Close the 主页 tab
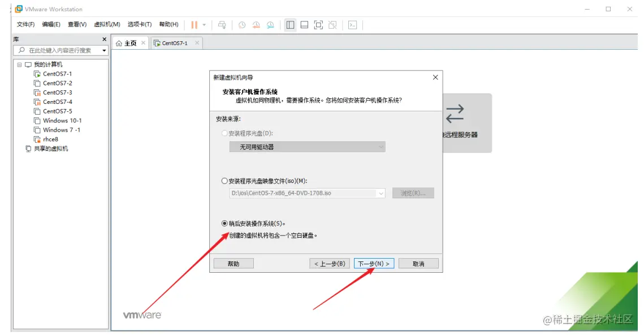The height and width of the screenshot is (336, 644). 144,43
